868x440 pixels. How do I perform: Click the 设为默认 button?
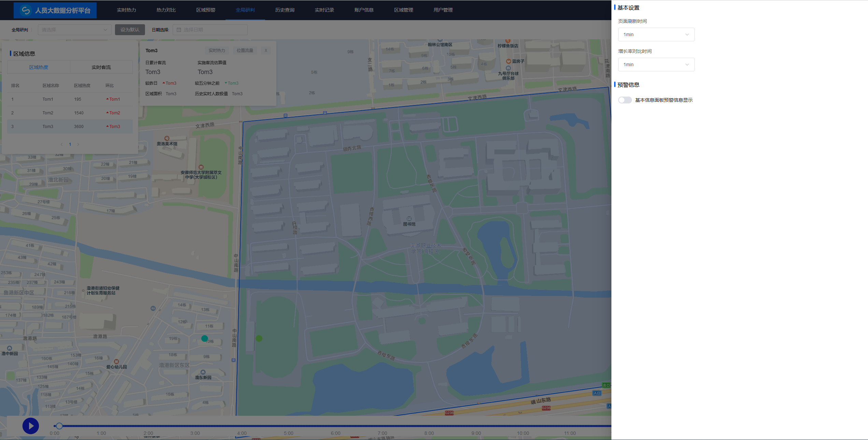click(130, 30)
